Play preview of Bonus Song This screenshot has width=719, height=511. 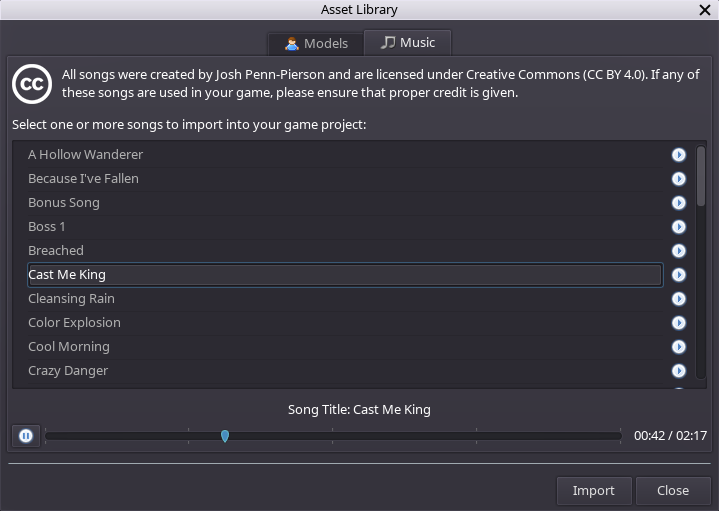pos(679,203)
